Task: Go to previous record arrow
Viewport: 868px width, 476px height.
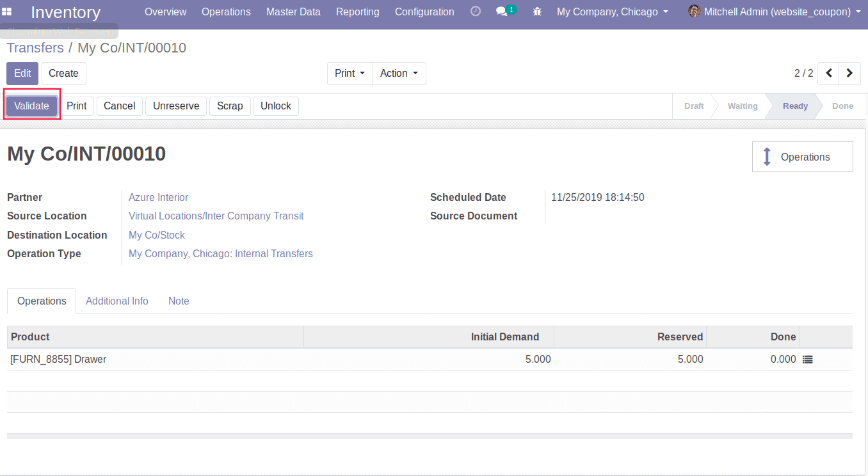Action: (829, 73)
